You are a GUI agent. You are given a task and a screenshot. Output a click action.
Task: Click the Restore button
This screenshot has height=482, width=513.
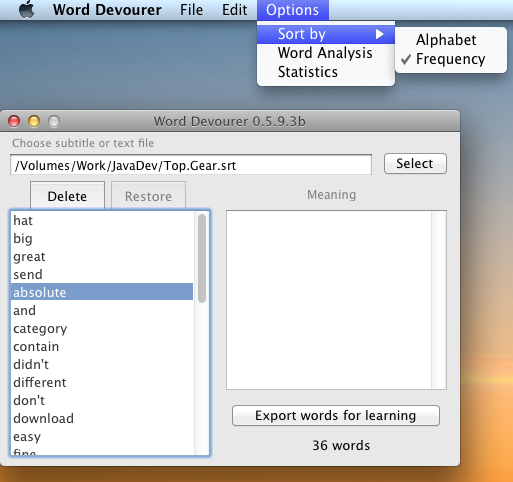pos(148,196)
